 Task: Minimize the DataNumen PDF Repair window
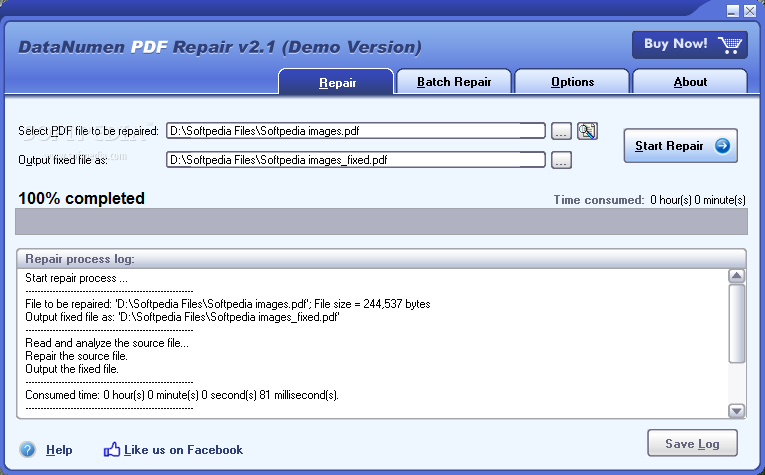pos(732,11)
